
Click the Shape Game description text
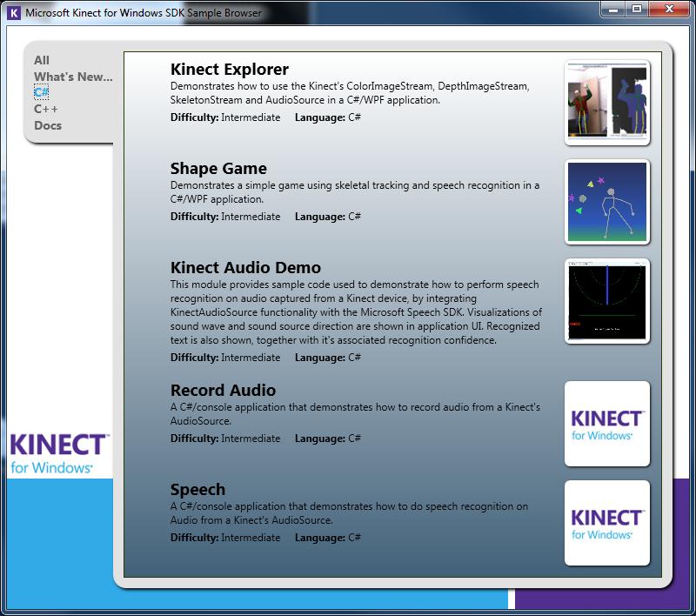click(355, 192)
